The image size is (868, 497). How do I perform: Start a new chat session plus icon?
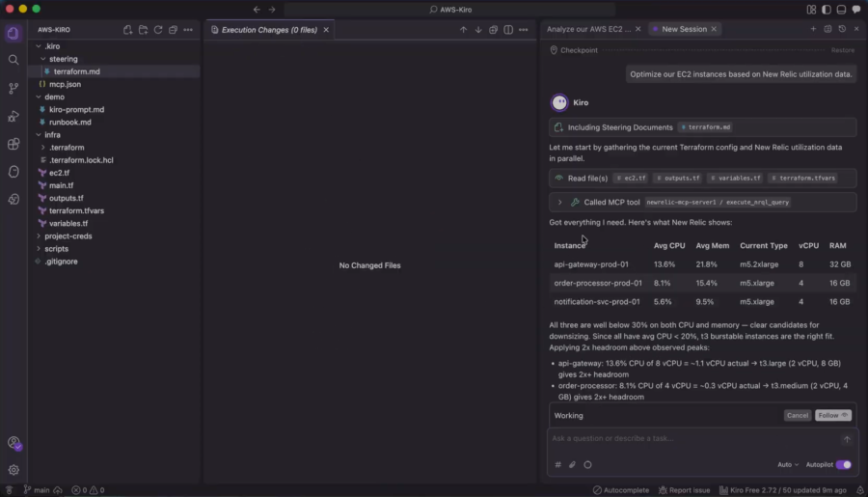[x=813, y=29]
